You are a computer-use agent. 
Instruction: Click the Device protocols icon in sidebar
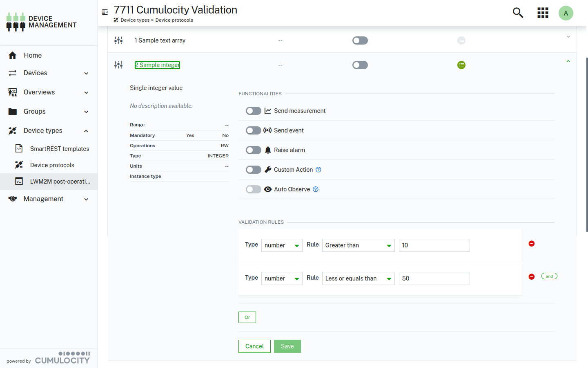pyautogui.click(x=19, y=165)
